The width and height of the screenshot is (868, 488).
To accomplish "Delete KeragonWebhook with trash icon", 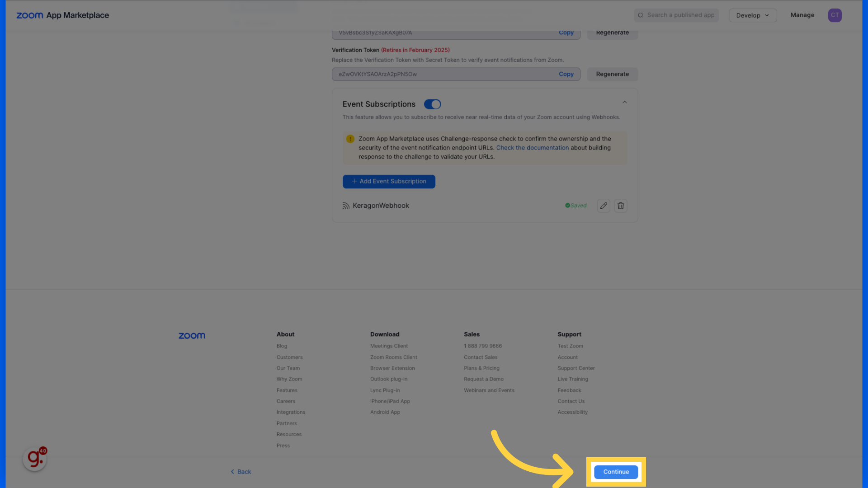I will (x=621, y=206).
